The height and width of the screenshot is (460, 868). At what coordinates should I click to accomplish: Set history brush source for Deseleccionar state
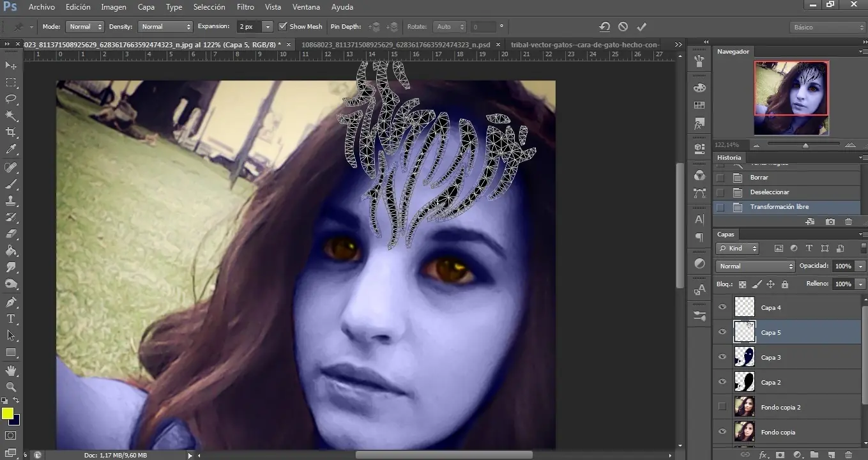pos(720,192)
